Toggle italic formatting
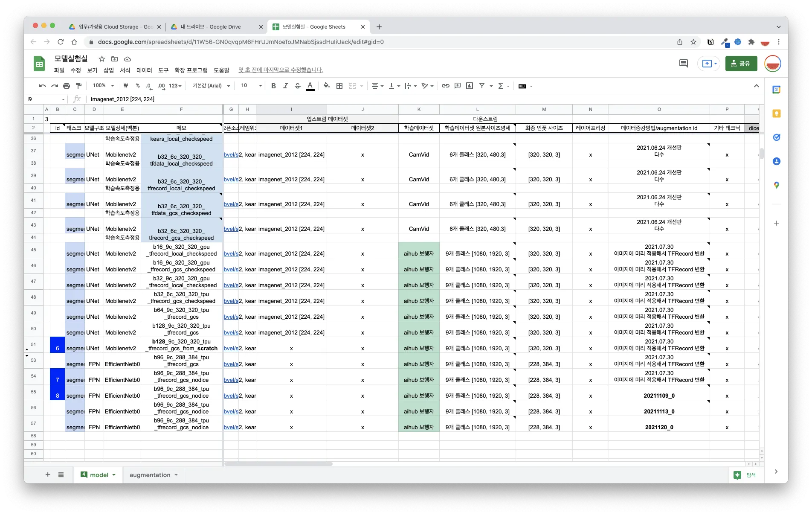Screen dimensions: 812x515 pos(285,86)
